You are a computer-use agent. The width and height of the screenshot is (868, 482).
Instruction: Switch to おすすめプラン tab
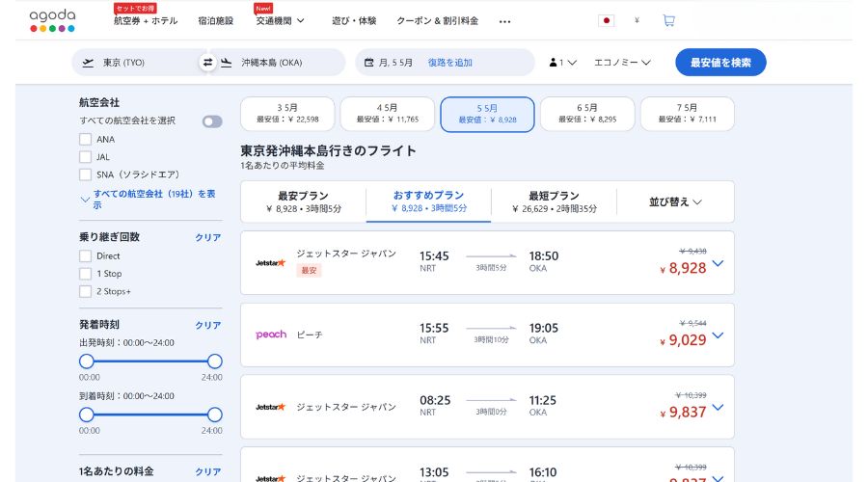coord(429,202)
